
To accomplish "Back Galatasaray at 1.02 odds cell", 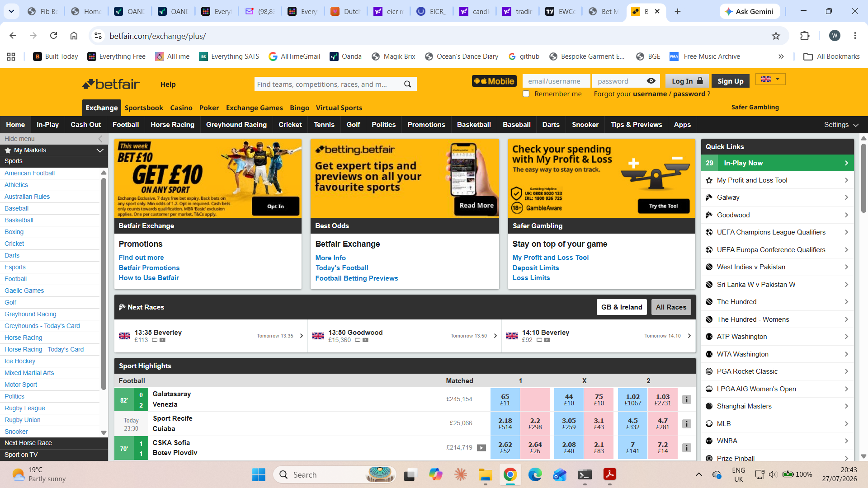I will [x=632, y=399].
